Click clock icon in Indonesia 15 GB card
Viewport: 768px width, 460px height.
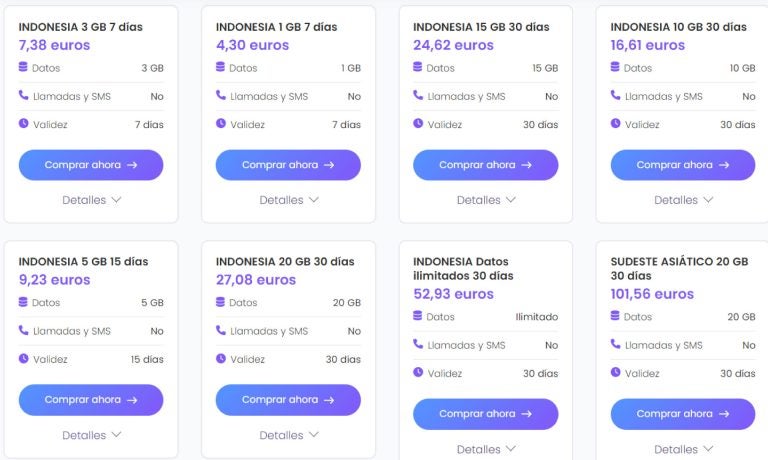tap(418, 123)
